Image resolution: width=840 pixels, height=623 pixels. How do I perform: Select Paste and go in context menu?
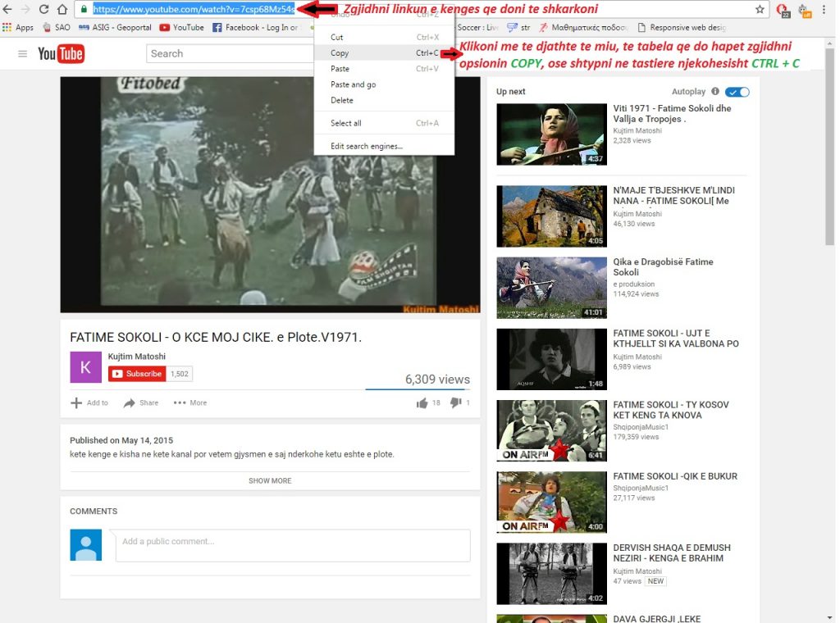[384, 84]
